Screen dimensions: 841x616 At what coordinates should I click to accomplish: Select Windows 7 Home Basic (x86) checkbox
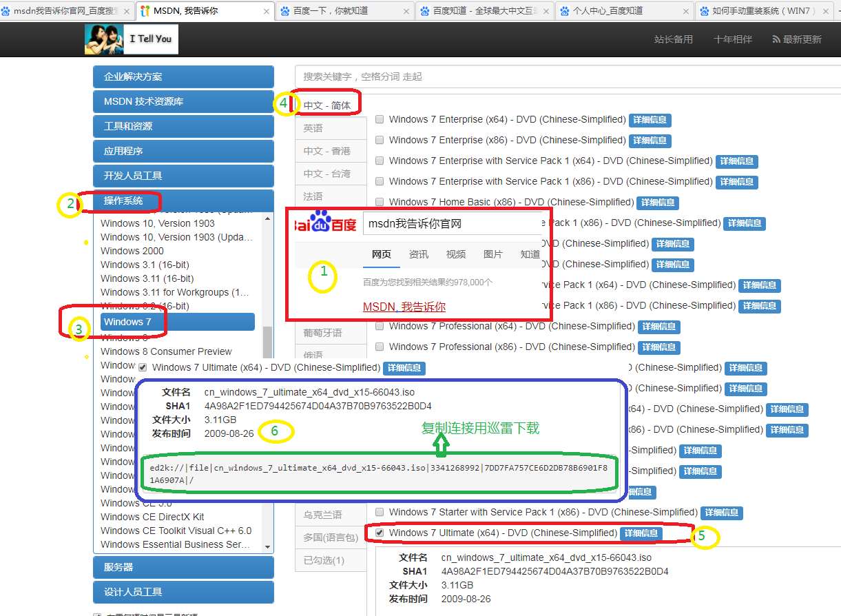(x=380, y=202)
